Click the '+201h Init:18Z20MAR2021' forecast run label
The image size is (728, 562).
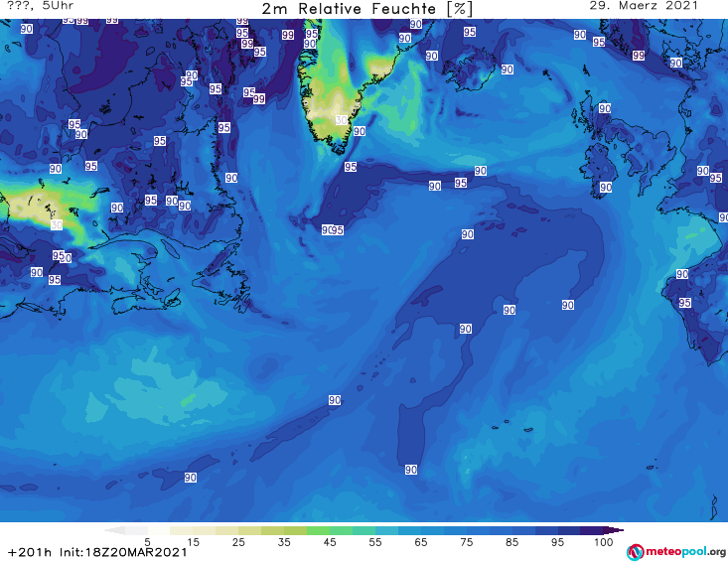pos(97,552)
